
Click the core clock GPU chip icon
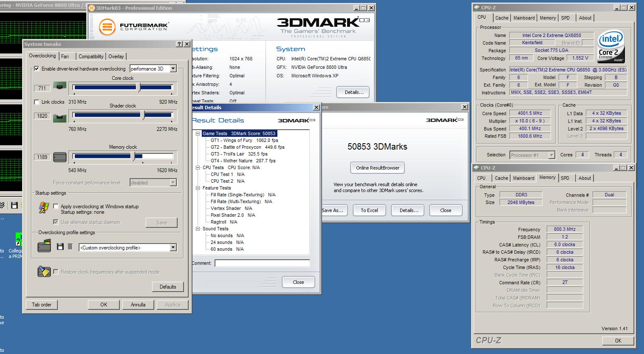click(x=60, y=87)
